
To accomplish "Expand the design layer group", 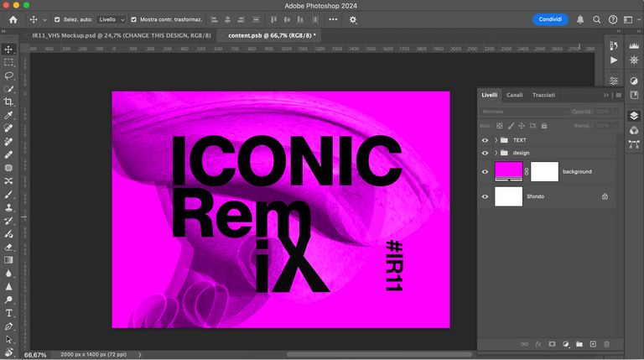I will click(x=496, y=153).
